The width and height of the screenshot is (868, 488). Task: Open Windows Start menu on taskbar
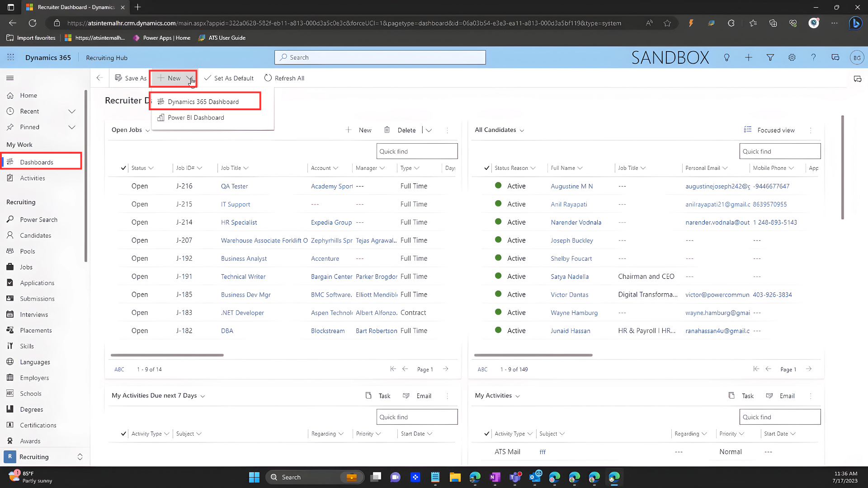click(254, 477)
